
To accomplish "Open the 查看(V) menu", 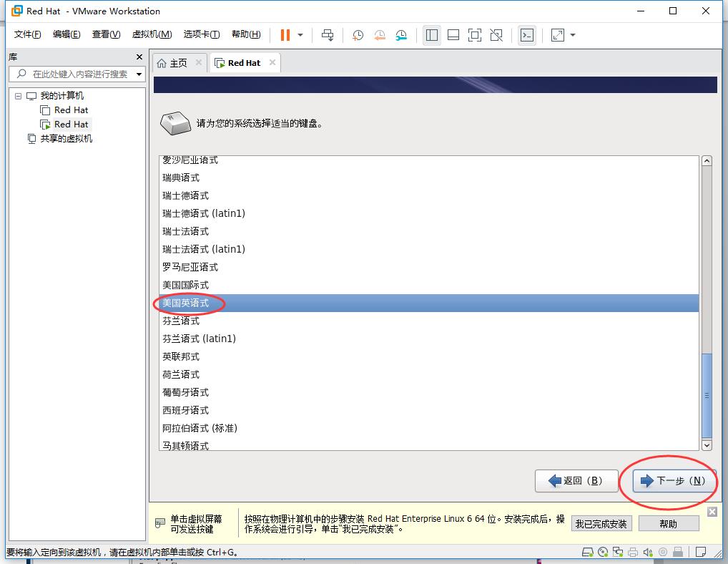I will pos(106,34).
